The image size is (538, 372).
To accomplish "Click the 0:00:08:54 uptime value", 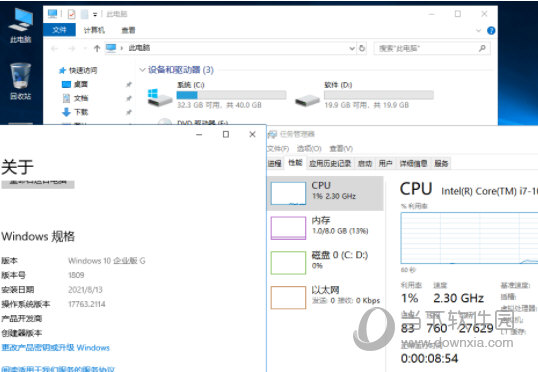I will (x=429, y=359).
